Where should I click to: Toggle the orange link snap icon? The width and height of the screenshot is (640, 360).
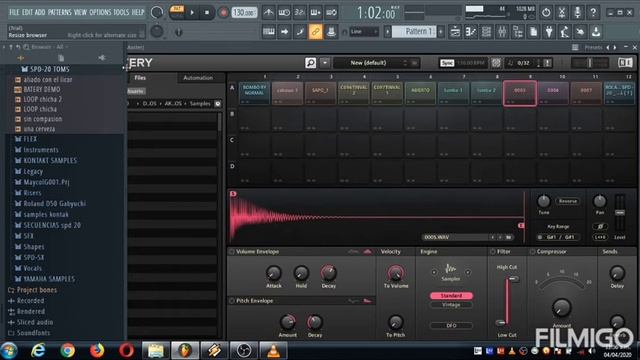(316, 31)
